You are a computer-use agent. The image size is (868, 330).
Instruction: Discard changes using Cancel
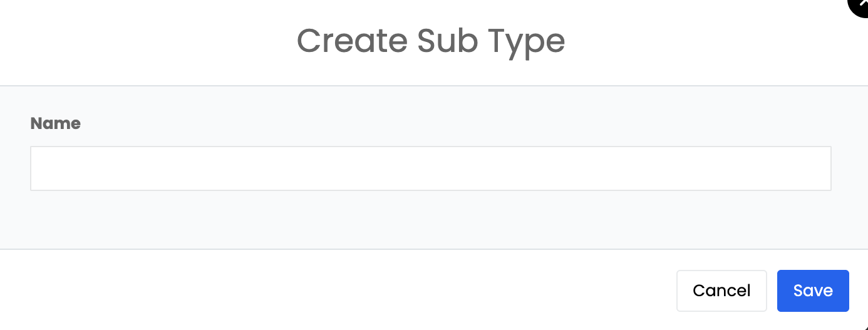click(x=721, y=291)
